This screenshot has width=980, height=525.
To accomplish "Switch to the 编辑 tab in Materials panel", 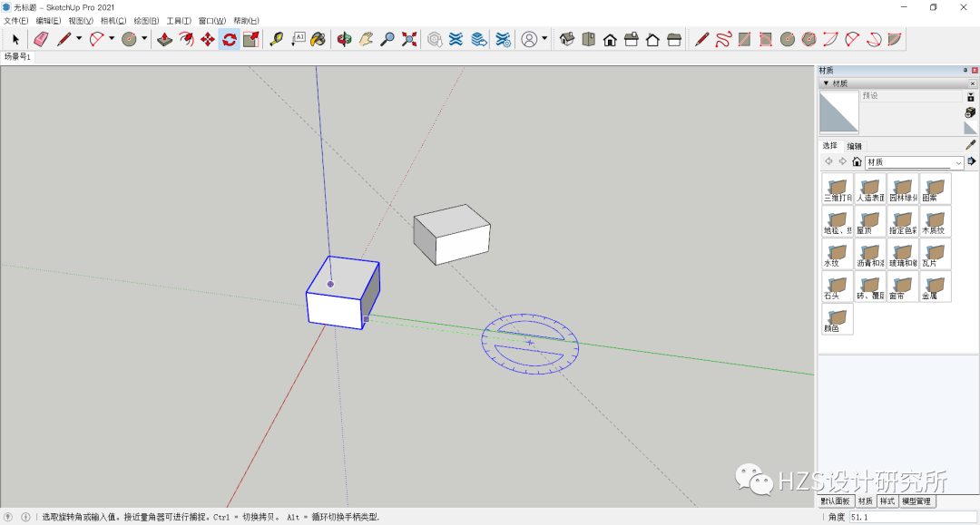I will (853, 145).
